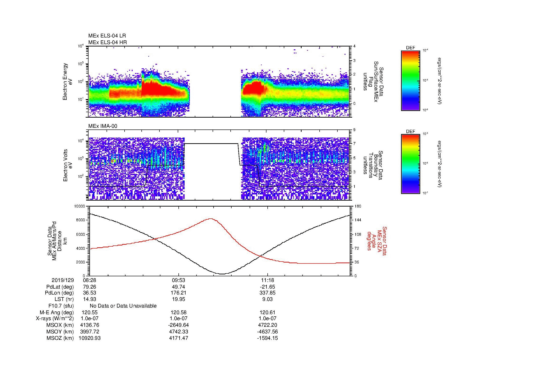Viewport: 555px width, 392px height.
Task: Click the PdLat value -21.65
Action: pos(267,287)
